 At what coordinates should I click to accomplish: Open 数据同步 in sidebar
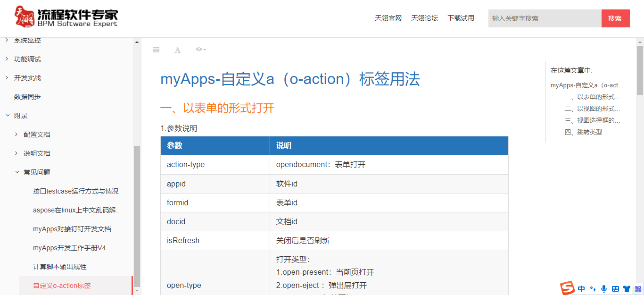tap(27, 97)
